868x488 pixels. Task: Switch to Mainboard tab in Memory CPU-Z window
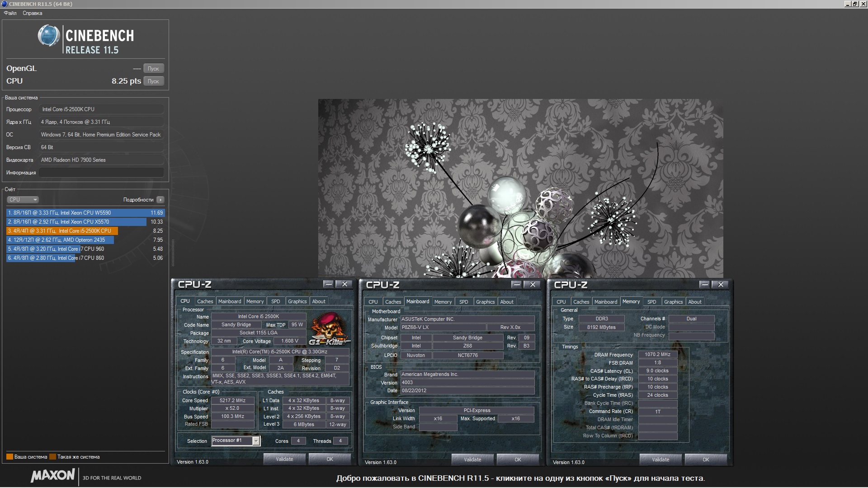(606, 302)
